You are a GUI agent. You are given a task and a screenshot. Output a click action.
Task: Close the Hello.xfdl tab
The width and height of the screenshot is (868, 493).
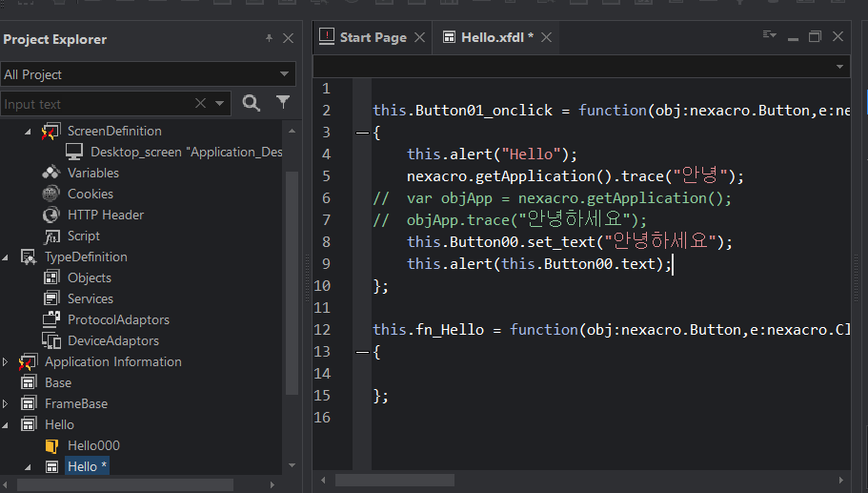pyautogui.click(x=546, y=37)
